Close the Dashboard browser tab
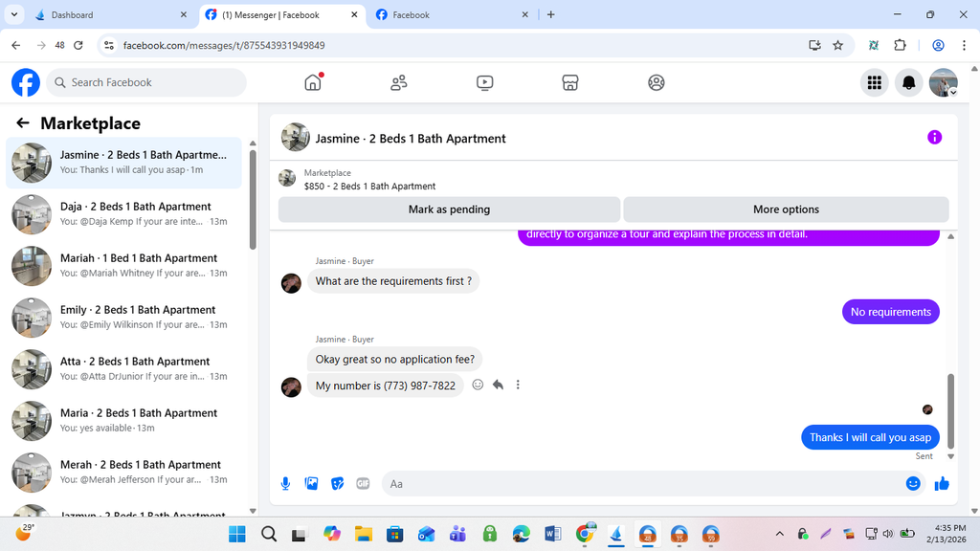Image resolution: width=980 pixels, height=551 pixels. [183, 15]
